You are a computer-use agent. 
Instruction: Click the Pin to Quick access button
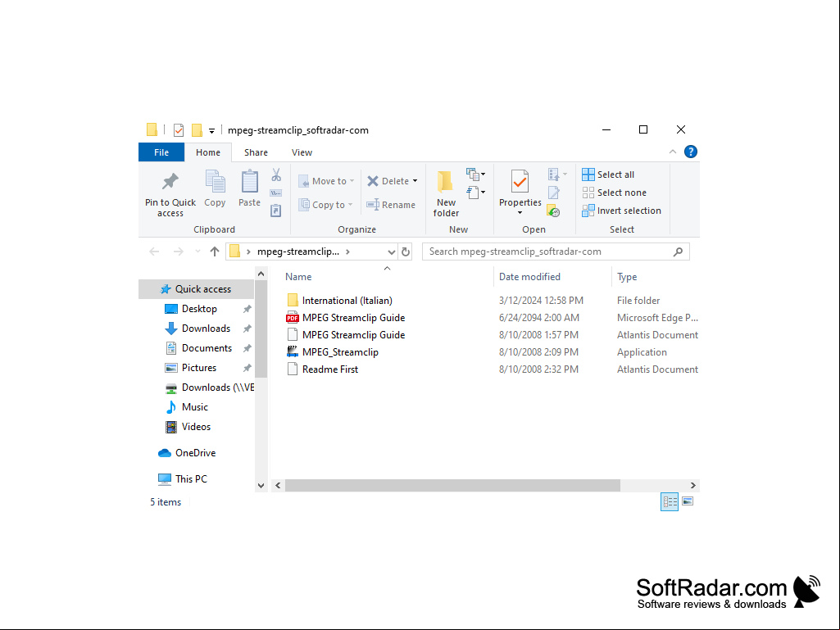(170, 193)
